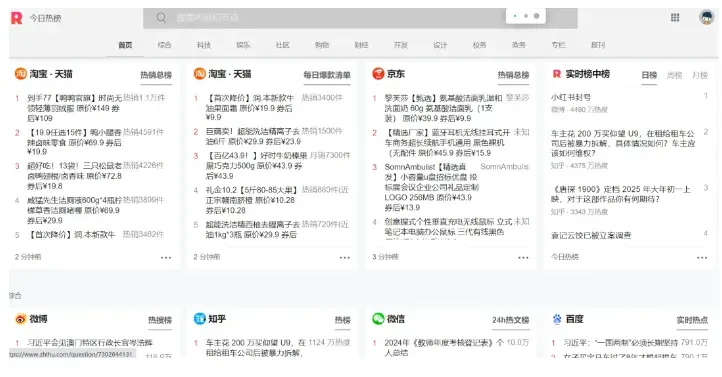Click the 知乎 blue logo icon
This screenshot has width=722, height=377.
pos(199,319)
